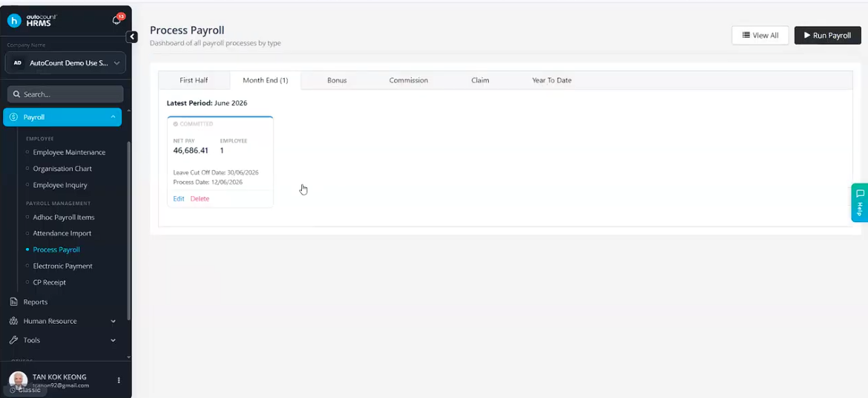Click user name TAN KOK KEONG
Image resolution: width=868 pixels, height=398 pixels.
59,377
